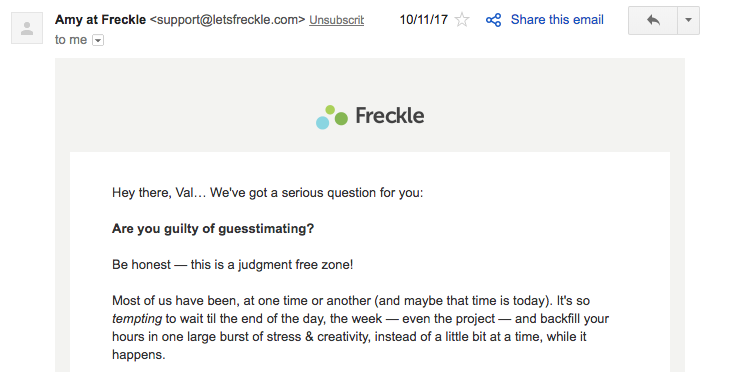
Task: Select the sender name Amy at Freckle
Action: pos(100,20)
